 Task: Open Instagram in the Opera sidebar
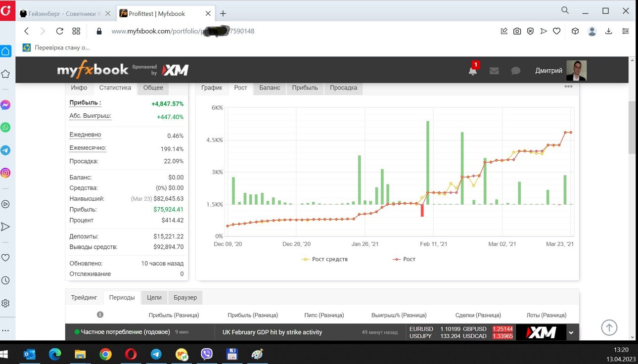5,173
